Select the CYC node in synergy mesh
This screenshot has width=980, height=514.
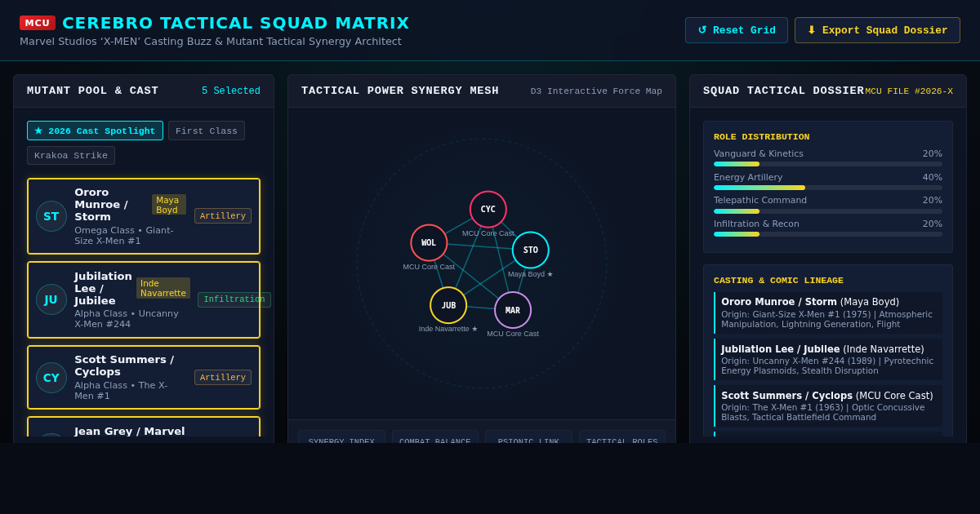tap(488, 210)
